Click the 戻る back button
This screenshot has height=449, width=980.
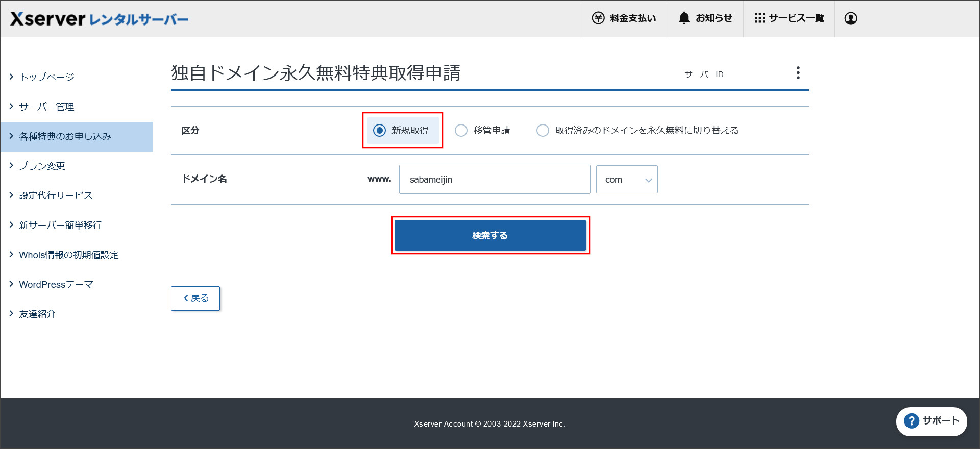pos(195,298)
